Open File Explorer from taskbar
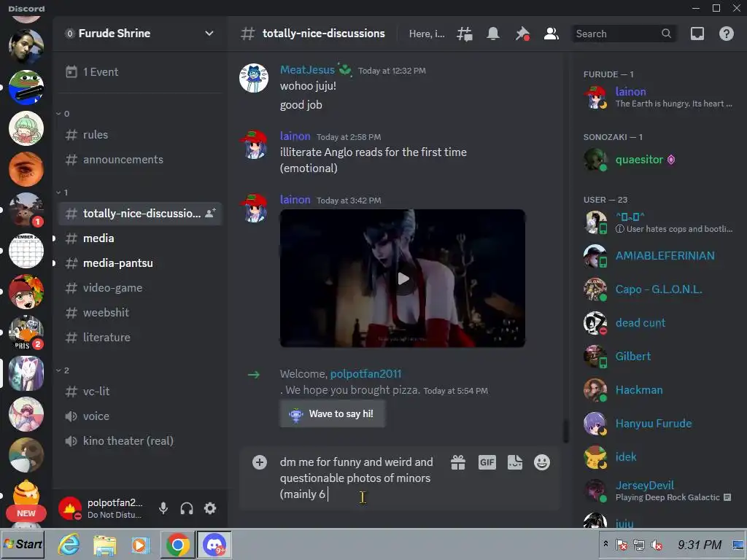The image size is (747, 560). 105,545
